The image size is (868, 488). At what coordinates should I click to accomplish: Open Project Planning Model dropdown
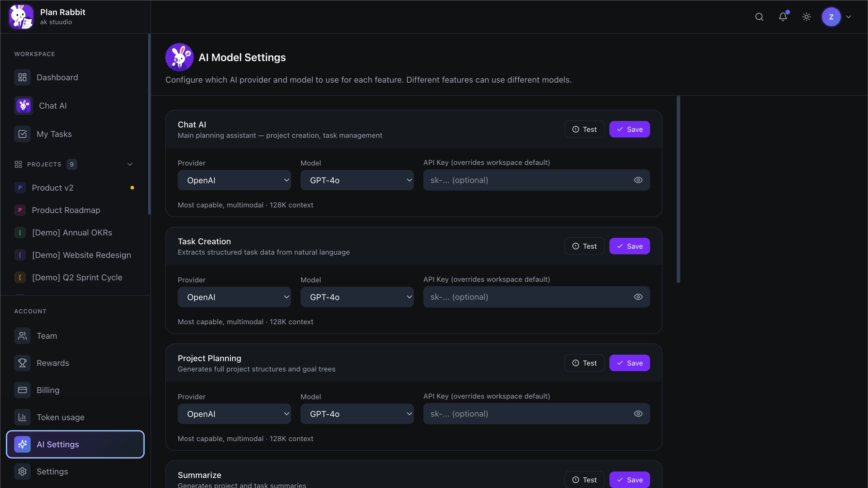pyautogui.click(x=357, y=414)
